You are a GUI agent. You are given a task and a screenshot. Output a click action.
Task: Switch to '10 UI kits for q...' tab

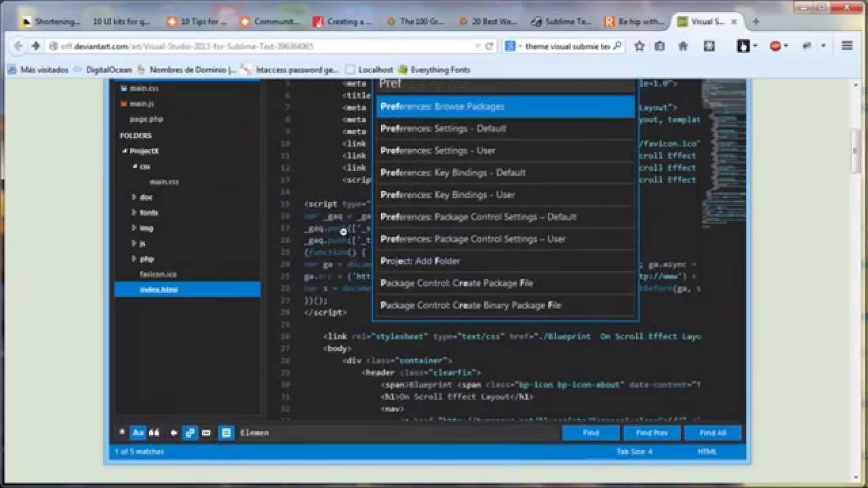pyautogui.click(x=122, y=22)
